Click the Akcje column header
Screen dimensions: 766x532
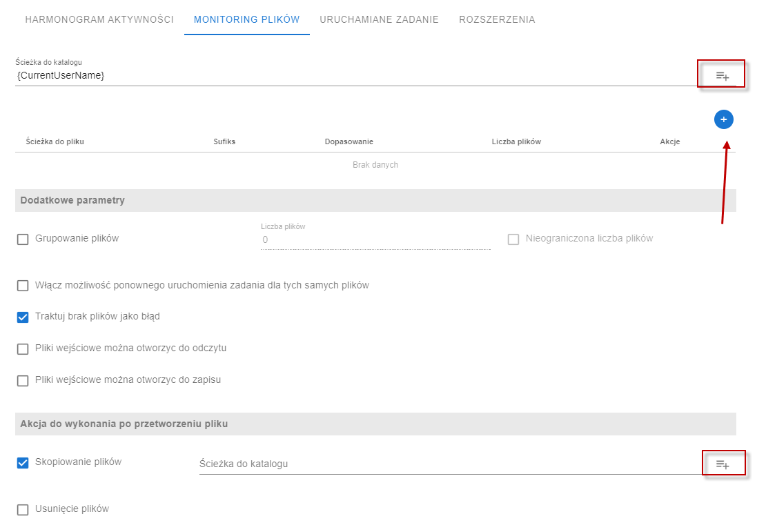coord(670,141)
